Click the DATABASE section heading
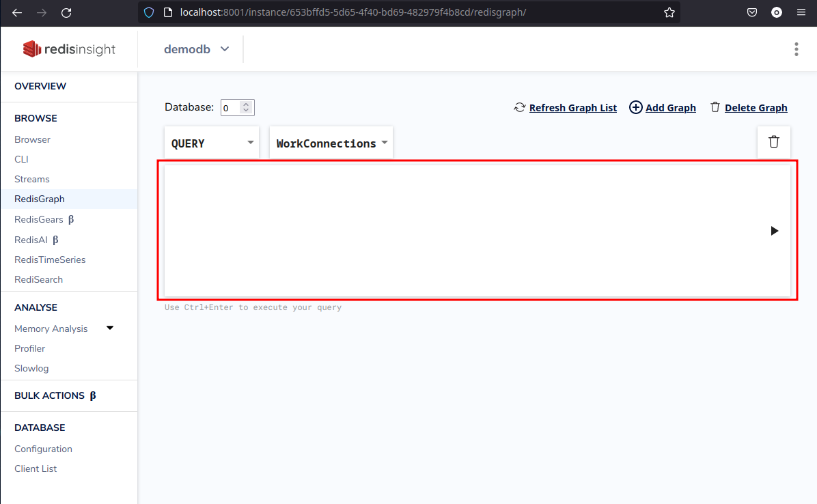The image size is (817, 504). tap(40, 428)
